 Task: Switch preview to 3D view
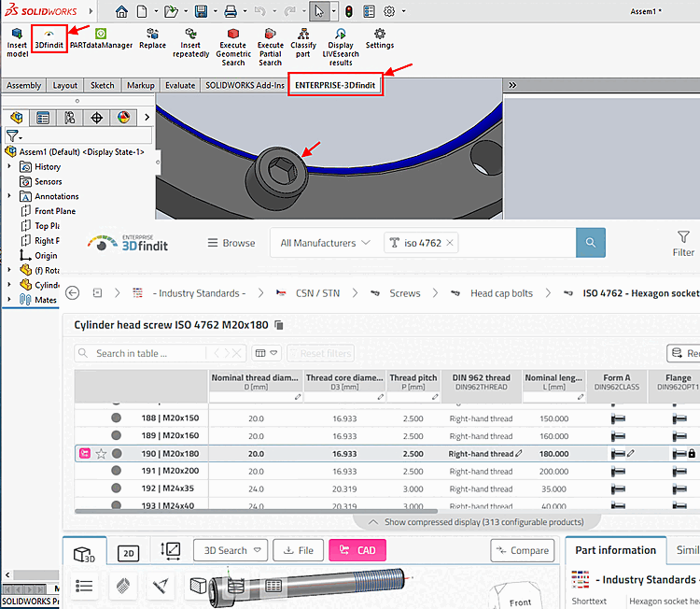tap(84, 554)
